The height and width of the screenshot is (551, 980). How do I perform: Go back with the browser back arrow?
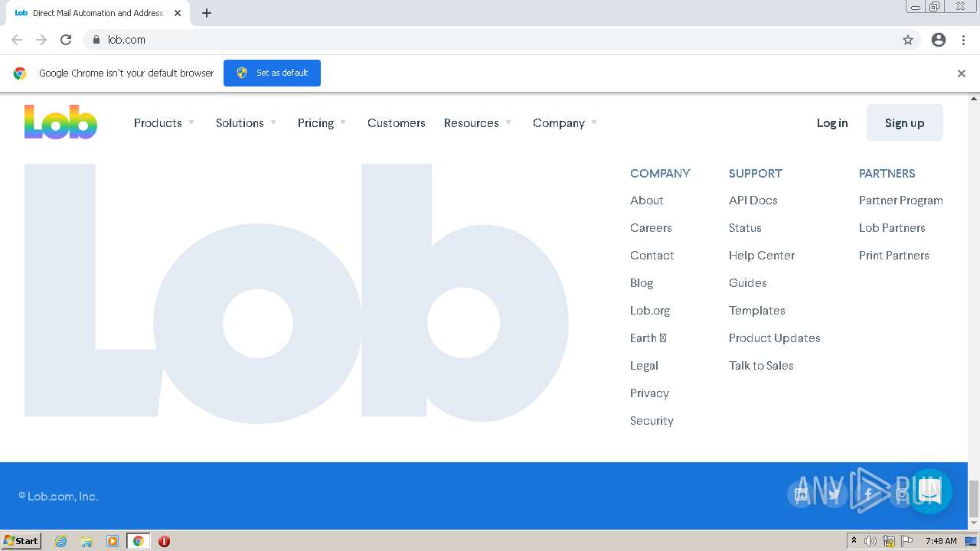point(17,40)
